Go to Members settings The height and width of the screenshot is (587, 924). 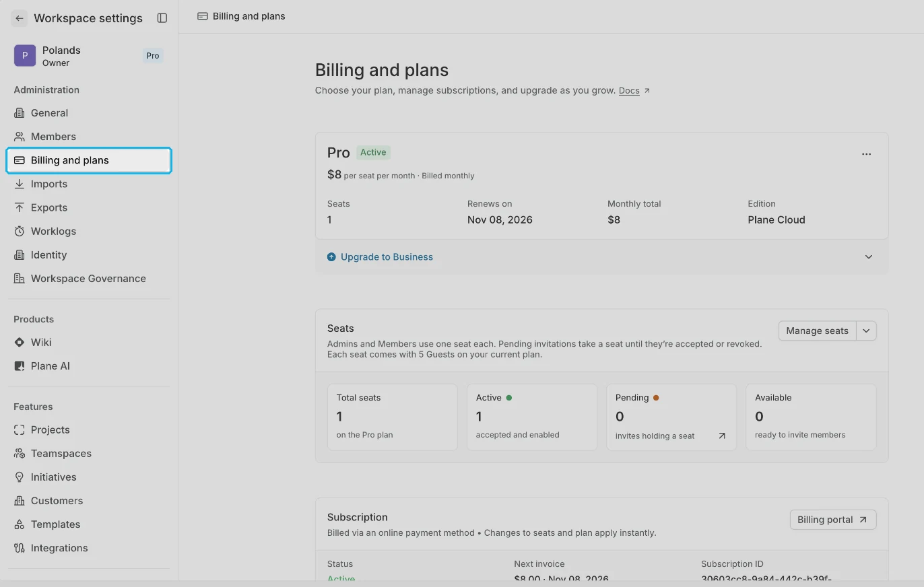(x=89, y=137)
